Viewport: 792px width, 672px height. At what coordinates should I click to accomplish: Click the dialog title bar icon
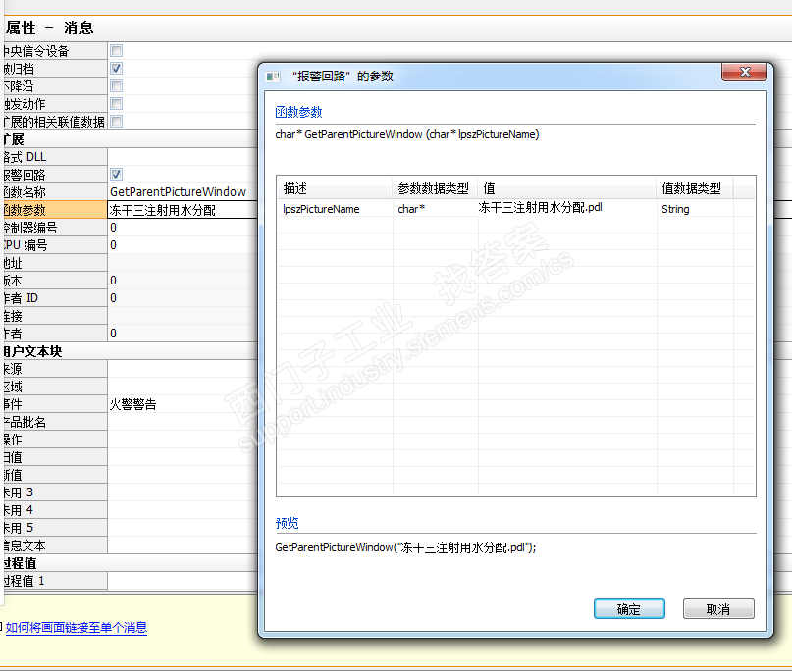pyautogui.click(x=273, y=77)
